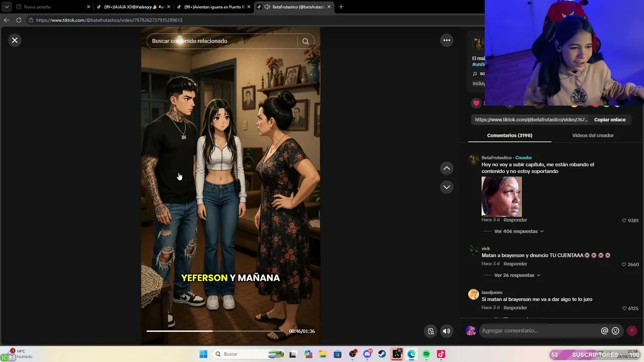This screenshot has width=644, height=362.
Task: Click the Agregar comentario input field
Action: pos(540,331)
